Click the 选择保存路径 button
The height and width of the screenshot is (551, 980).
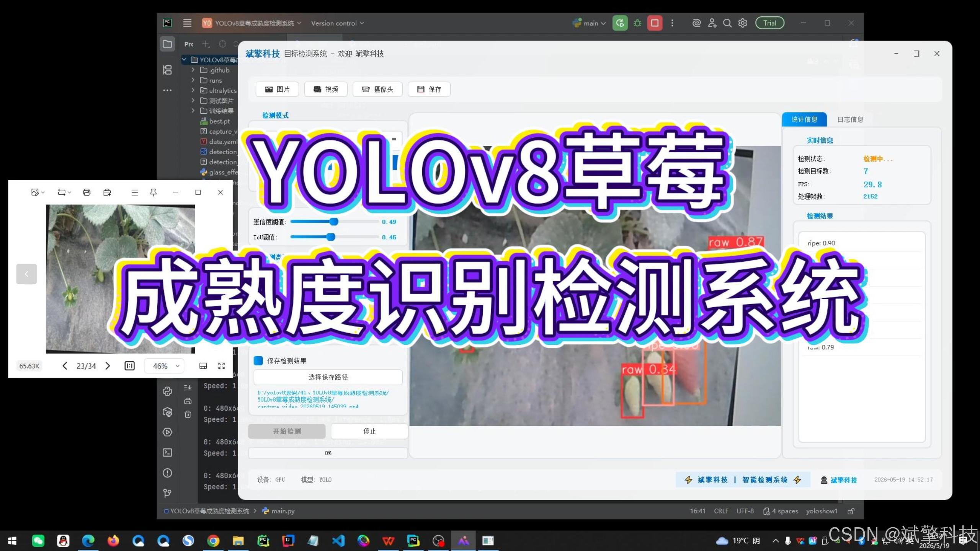[x=328, y=377]
